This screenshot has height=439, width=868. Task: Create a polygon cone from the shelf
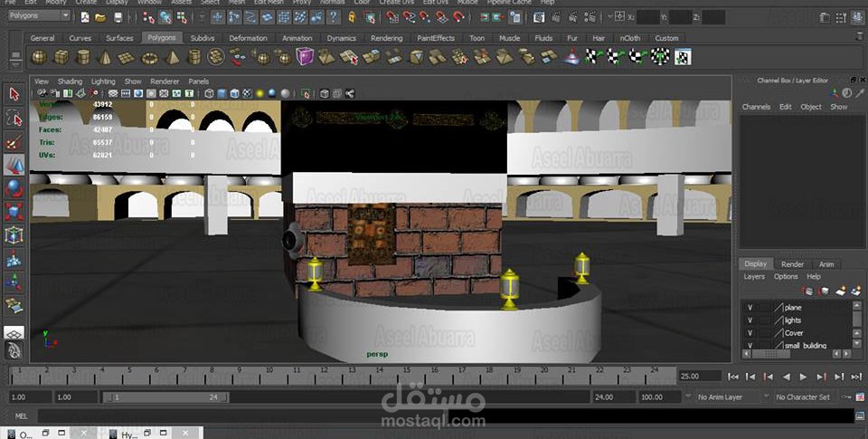[105, 56]
